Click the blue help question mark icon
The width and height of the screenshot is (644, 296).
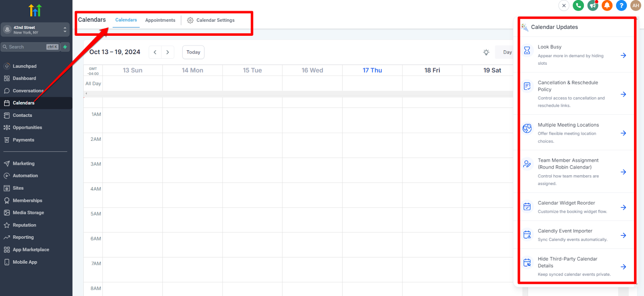pos(621,6)
